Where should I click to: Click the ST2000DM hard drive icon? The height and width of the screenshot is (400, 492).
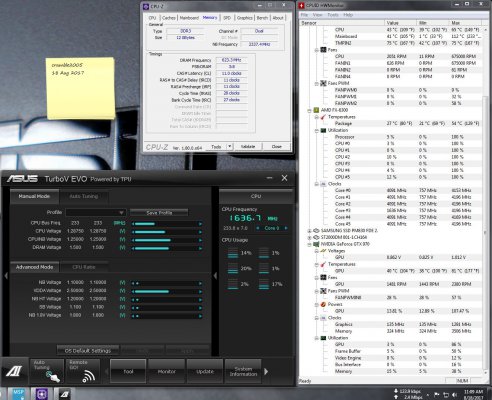316,237
